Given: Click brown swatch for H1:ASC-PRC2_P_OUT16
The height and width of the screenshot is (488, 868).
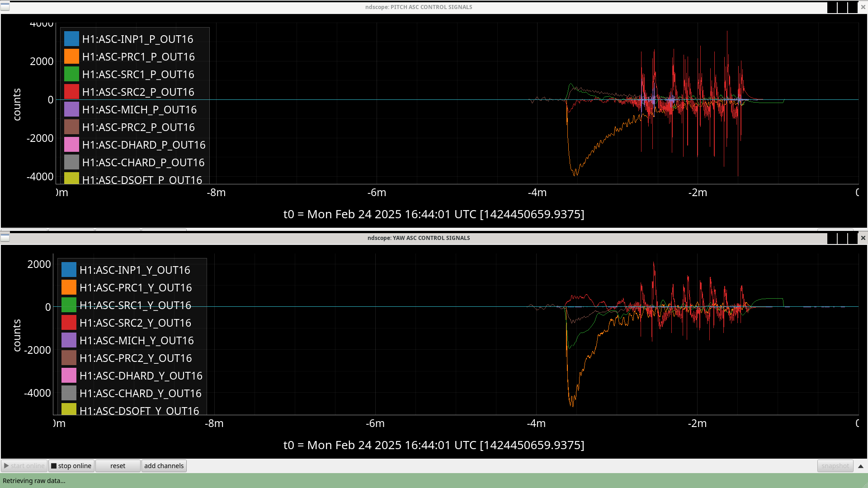Looking at the screenshot, I should [71, 127].
